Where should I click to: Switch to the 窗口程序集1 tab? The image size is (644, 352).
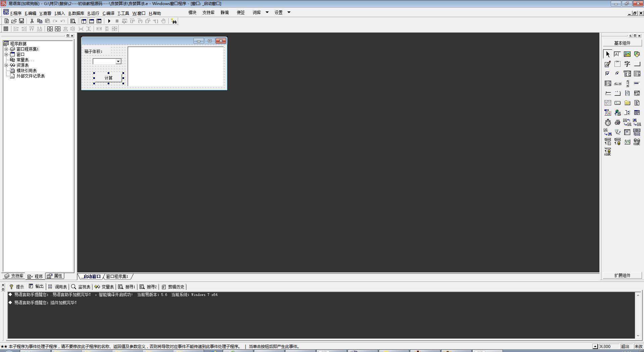pyautogui.click(x=117, y=276)
